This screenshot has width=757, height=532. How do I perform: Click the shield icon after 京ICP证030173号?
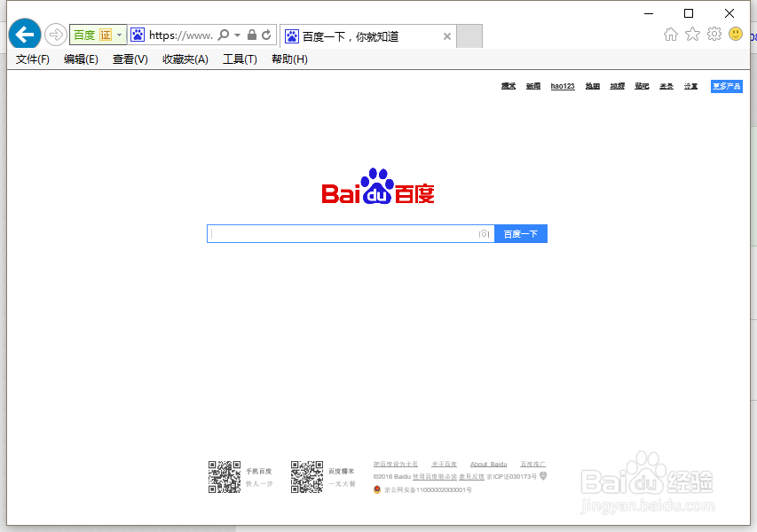[x=543, y=476]
